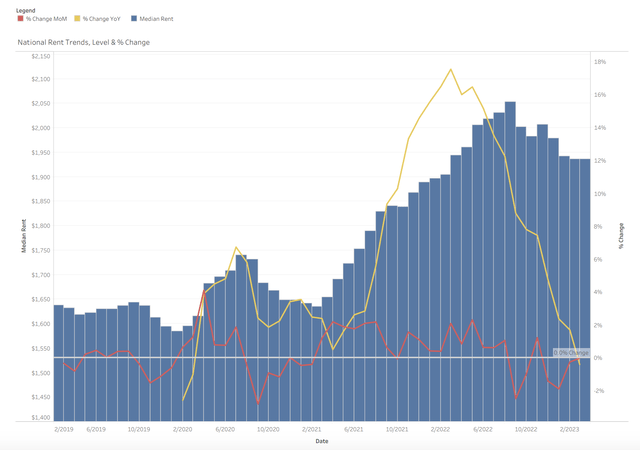
Task: Click the '18%' right axis label
Action: pyautogui.click(x=600, y=62)
